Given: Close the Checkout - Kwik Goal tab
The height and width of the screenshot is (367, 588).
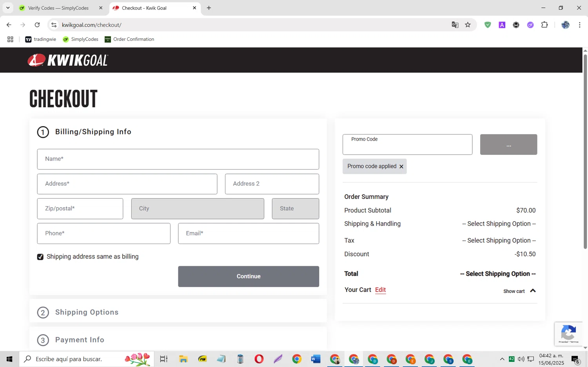Looking at the screenshot, I should [x=194, y=8].
